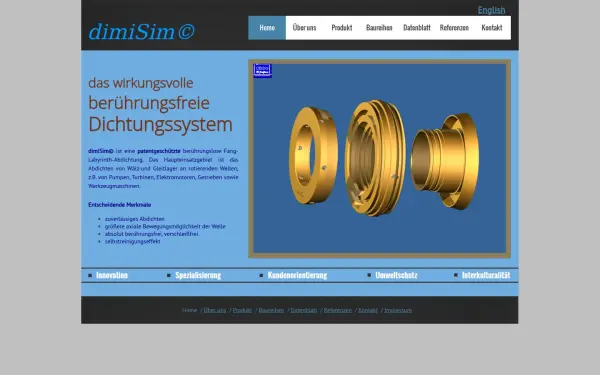
Task: Go to the Produkt page
Action: coord(342,28)
